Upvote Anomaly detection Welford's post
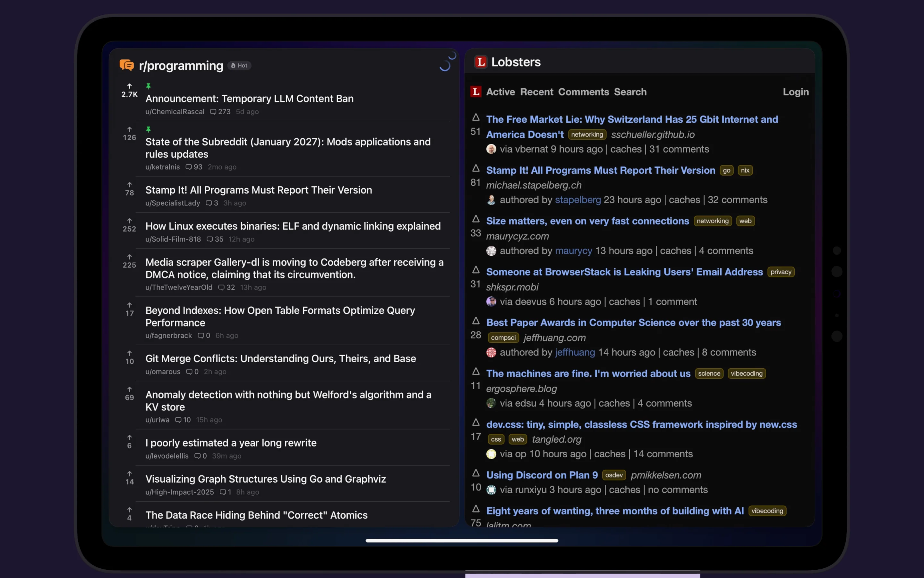The width and height of the screenshot is (924, 578). pos(129,390)
